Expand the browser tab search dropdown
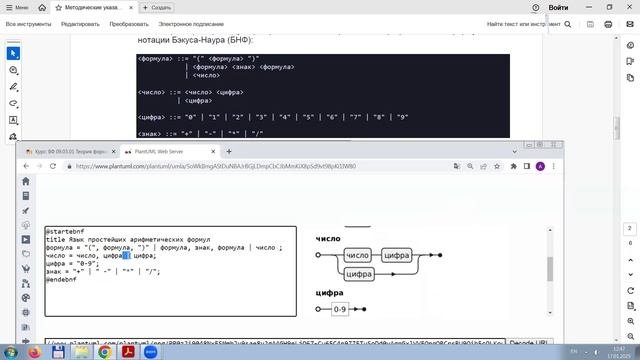 pos(514,151)
